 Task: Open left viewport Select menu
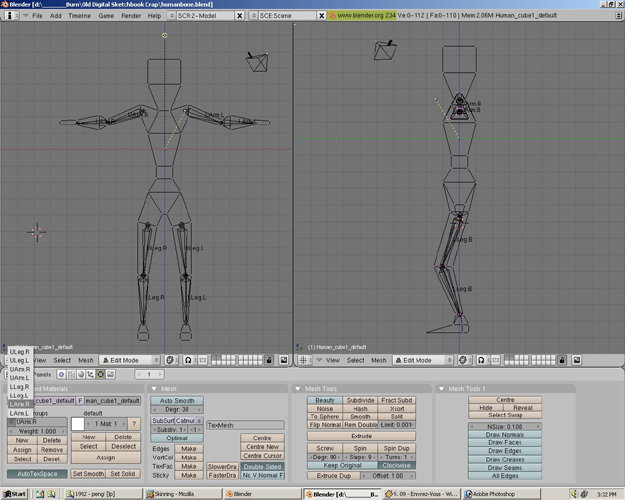tap(62, 360)
